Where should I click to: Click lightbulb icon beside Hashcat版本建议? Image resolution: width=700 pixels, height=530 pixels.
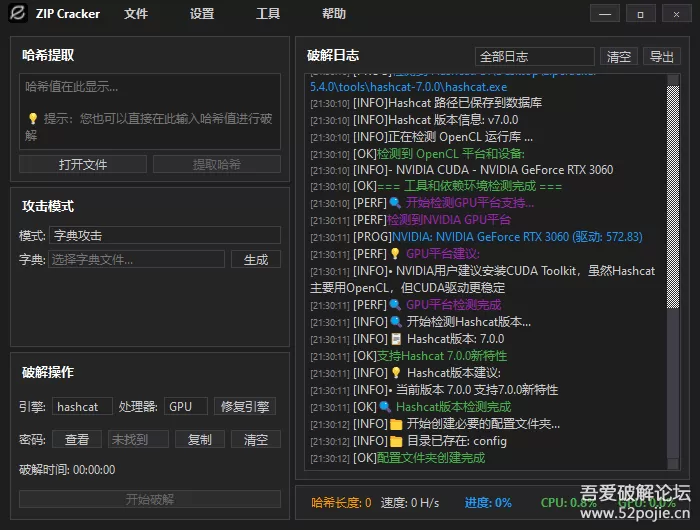coord(396,372)
